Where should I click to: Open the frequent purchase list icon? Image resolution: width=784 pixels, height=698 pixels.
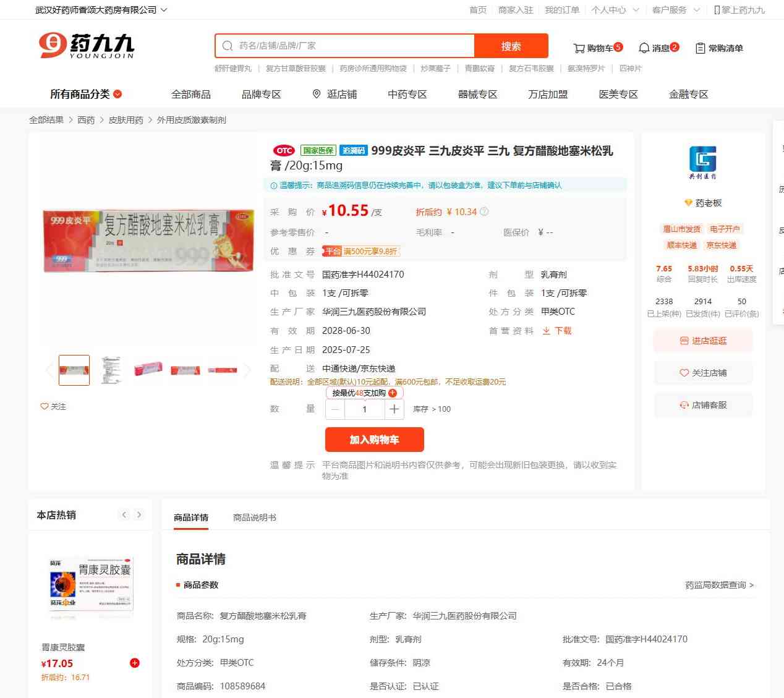[700, 48]
